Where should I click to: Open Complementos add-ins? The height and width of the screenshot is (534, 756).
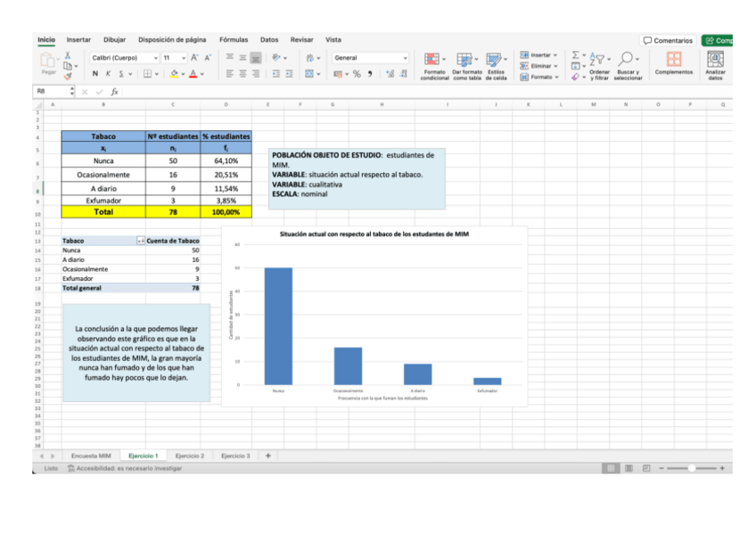(673, 63)
